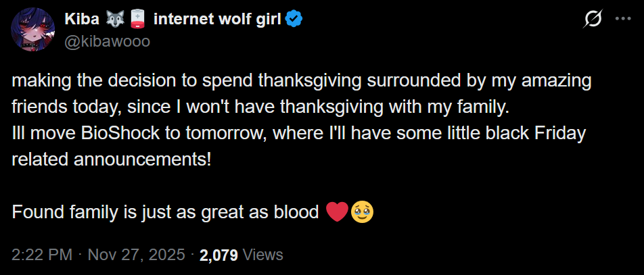
Task: Click the "Views" label
Action: pyautogui.click(x=262, y=255)
